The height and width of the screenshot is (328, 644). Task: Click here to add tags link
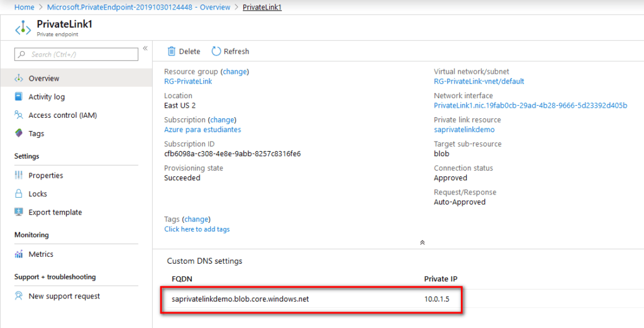click(197, 229)
